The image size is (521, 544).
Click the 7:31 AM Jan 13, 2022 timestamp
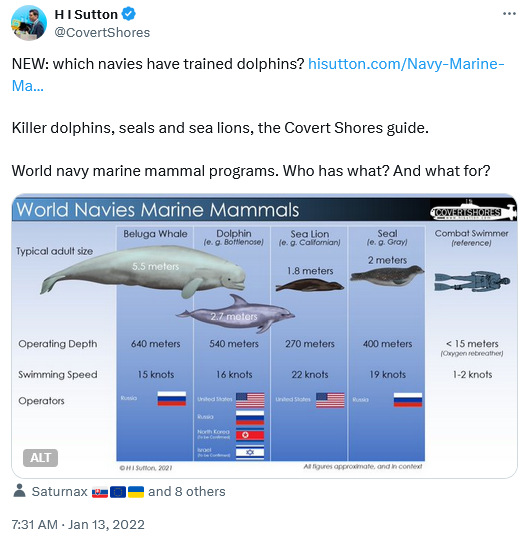pos(78,525)
